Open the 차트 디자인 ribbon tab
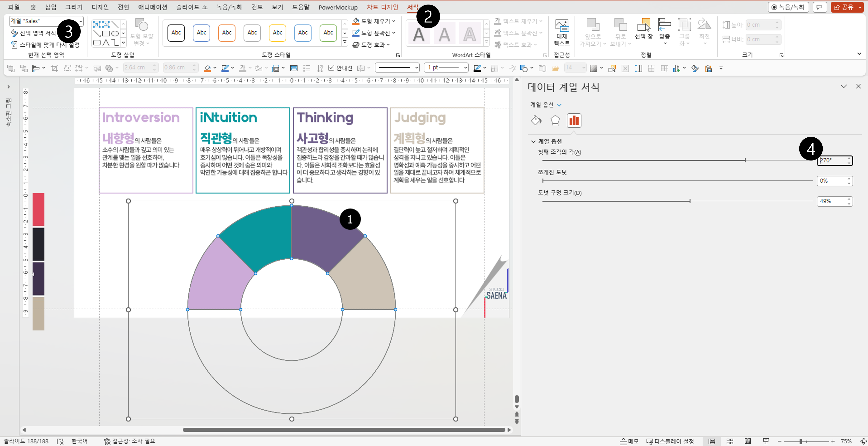 [382, 7]
